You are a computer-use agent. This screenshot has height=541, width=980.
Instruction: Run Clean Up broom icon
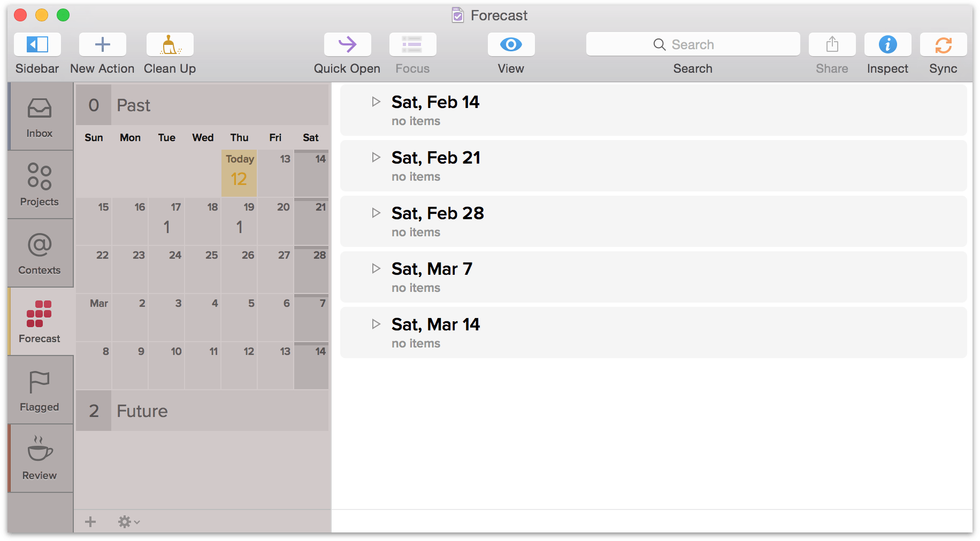pos(170,44)
